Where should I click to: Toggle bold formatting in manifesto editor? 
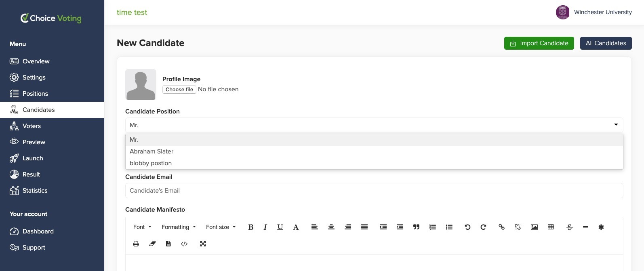click(x=250, y=227)
